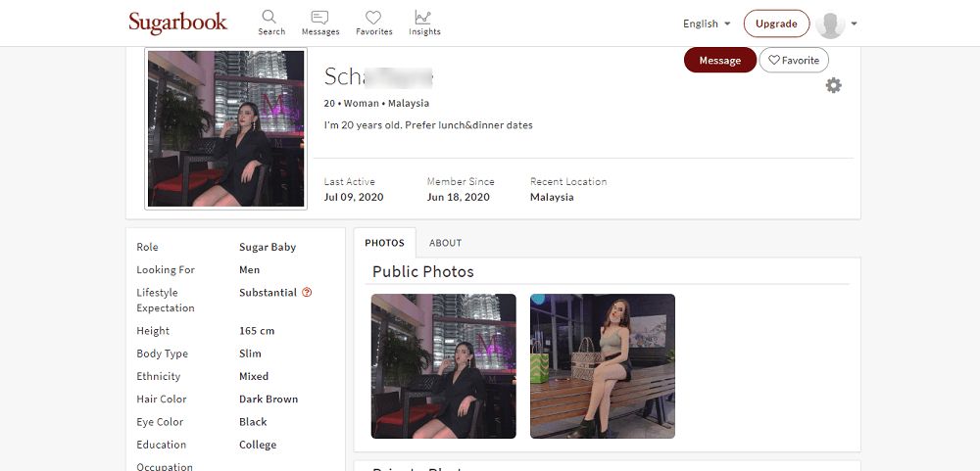Image resolution: width=980 pixels, height=471 pixels.
Task: Add profile with the Favorite button
Action: pos(794,60)
